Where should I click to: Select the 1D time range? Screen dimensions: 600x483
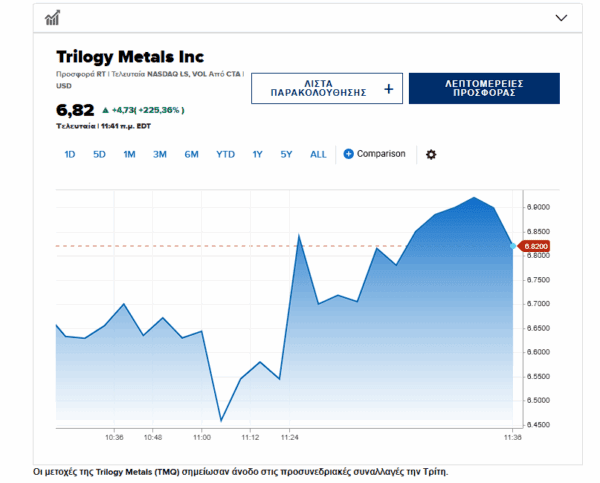tap(70, 154)
